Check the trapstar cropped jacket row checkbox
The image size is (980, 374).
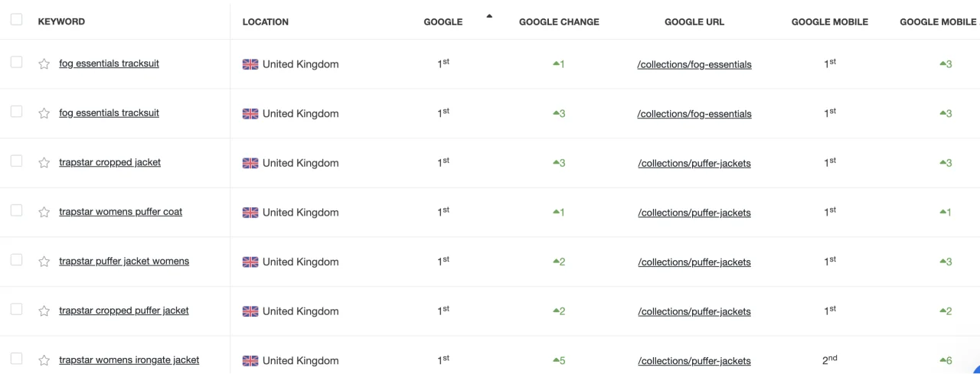[x=16, y=161]
